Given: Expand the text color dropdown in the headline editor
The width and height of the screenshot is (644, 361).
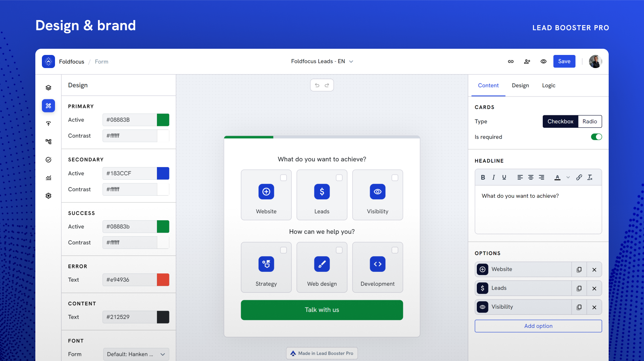Looking at the screenshot, I should pos(568,177).
